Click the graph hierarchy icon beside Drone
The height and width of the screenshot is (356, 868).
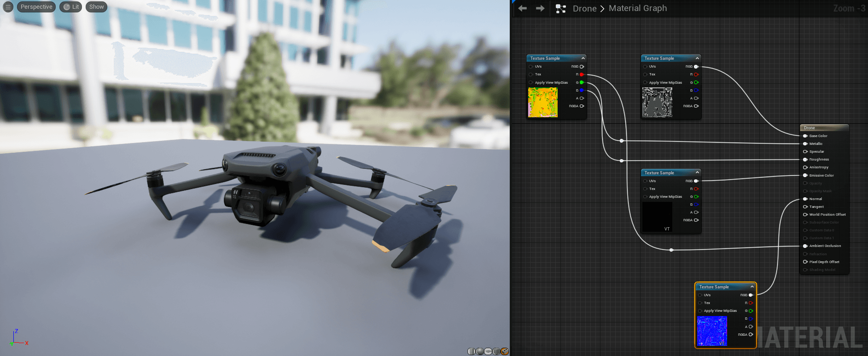(560, 8)
